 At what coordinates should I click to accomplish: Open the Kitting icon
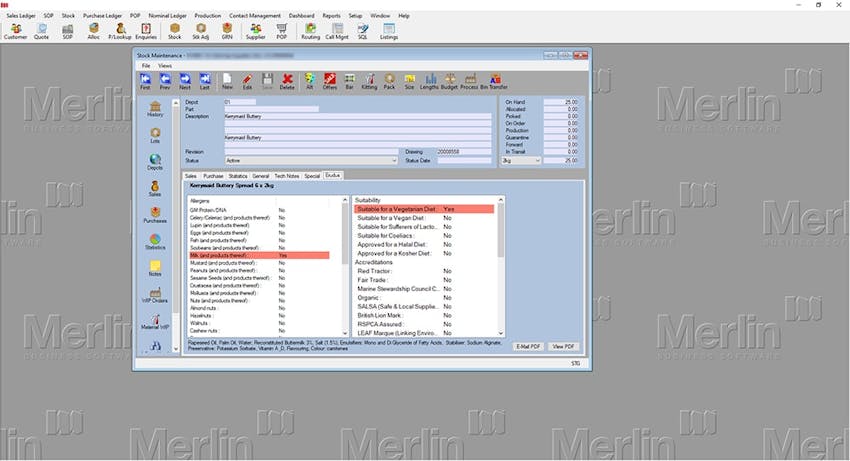(369, 81)
